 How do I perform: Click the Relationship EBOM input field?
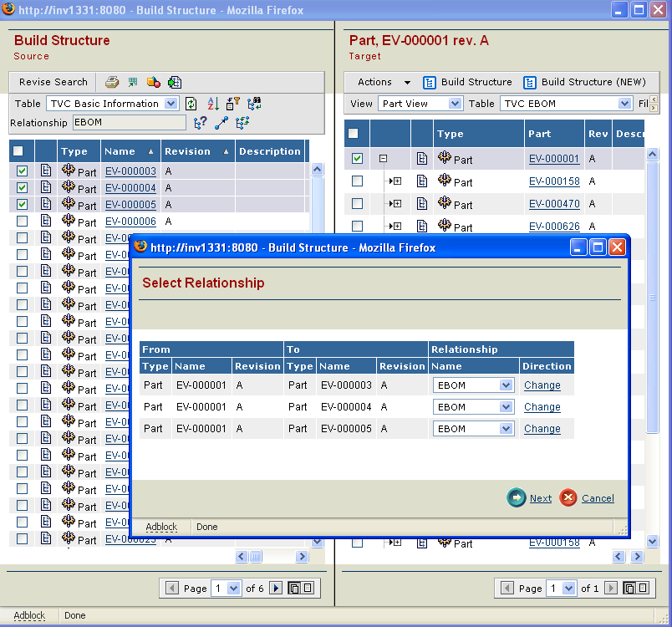click(129, 123)
